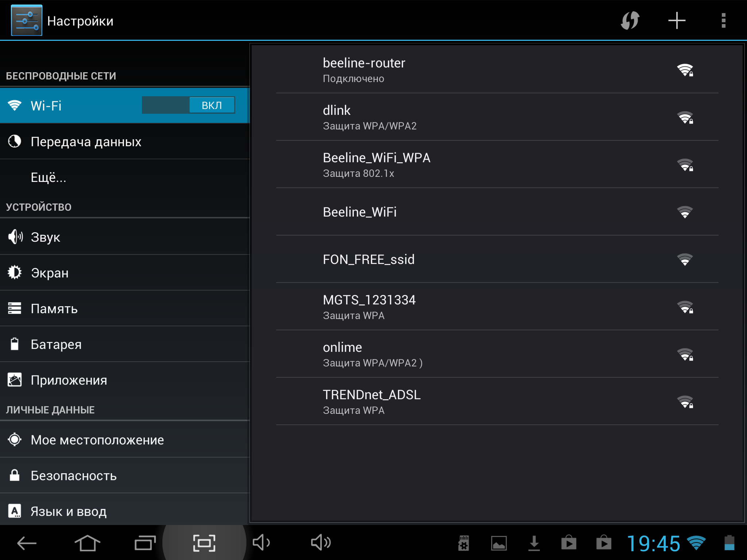Open Мое местоположение settings

pyautogui.click(x=125, y=440)
